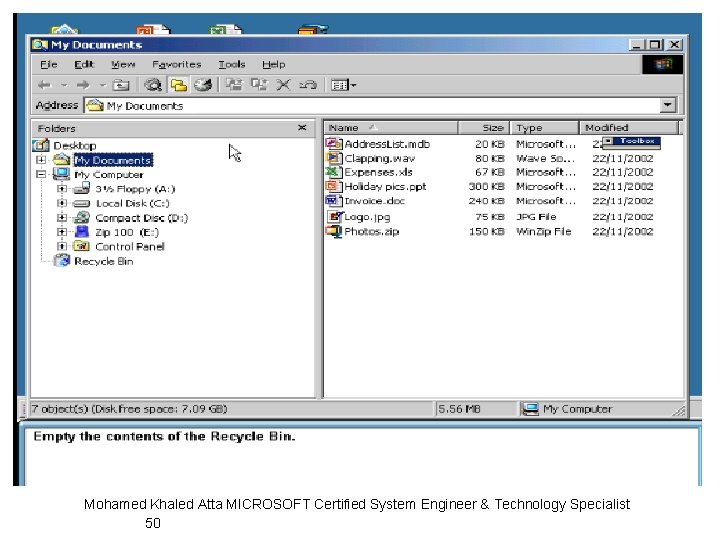The image size is (720, 540).
Task: Select Desktop in the folder tree
Action: point(75,146)
